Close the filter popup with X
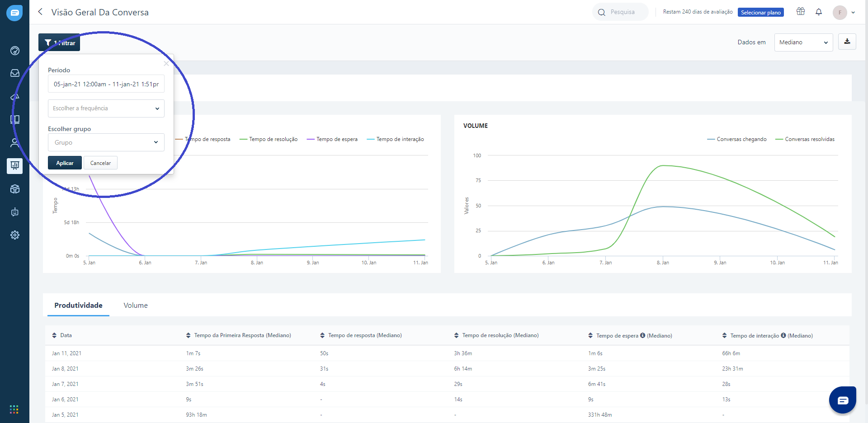The image size is (868, 423). coord(166,64)
